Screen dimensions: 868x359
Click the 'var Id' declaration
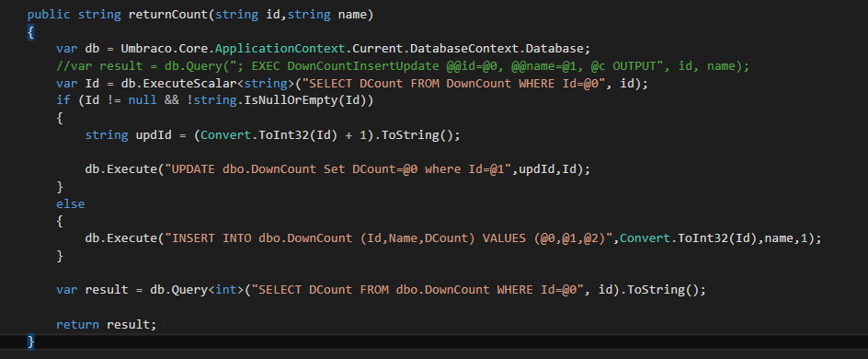click(x=77, y=84)
